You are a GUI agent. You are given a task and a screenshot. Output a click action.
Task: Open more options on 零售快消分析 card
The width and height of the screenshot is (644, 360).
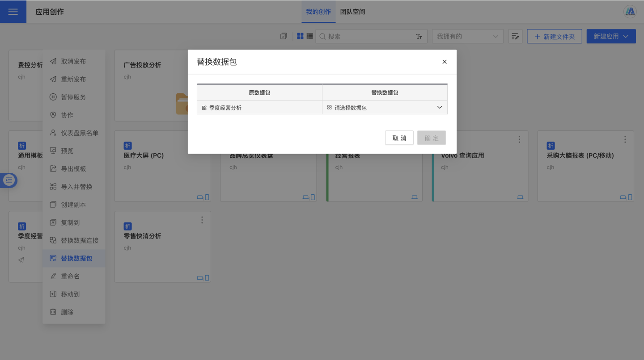pyautogui.click(x=202, y=220)
